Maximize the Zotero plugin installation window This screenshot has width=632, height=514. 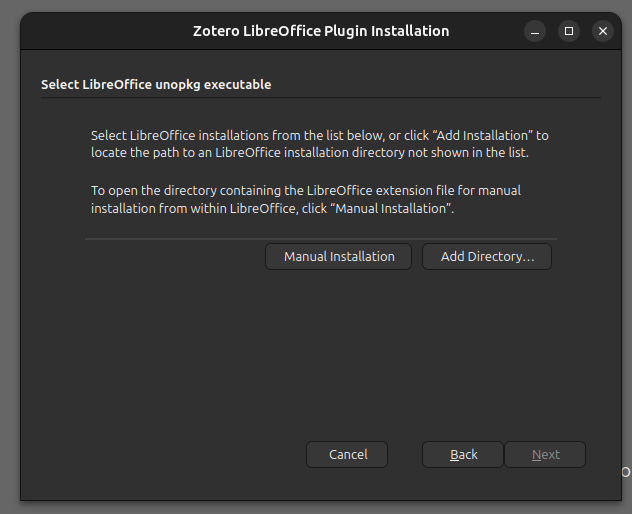[569, 31]
